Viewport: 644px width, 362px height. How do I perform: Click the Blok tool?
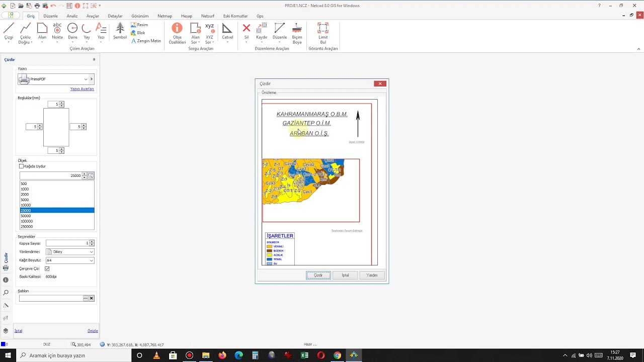pyautogui.click(x=138, y=33)
